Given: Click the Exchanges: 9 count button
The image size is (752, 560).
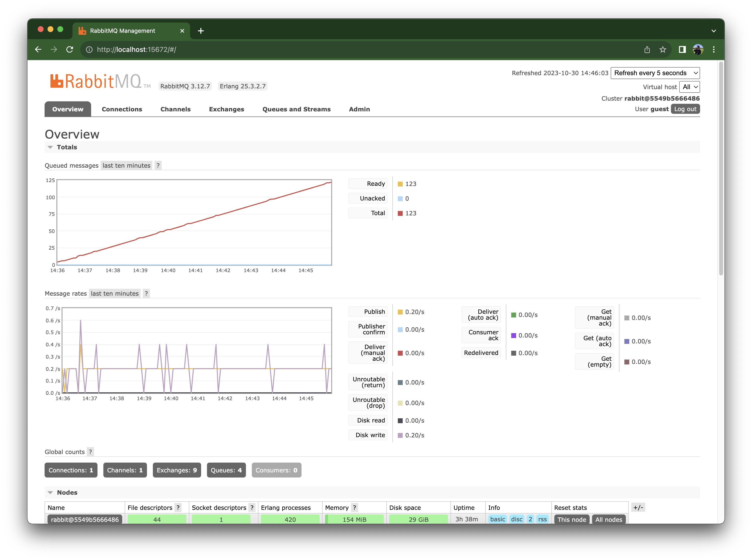Looking at the screenshot, I should [177, 470].
